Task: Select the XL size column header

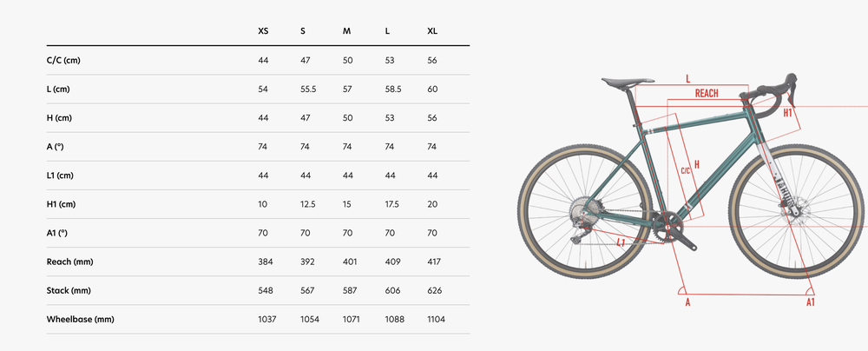Action: 432,31
